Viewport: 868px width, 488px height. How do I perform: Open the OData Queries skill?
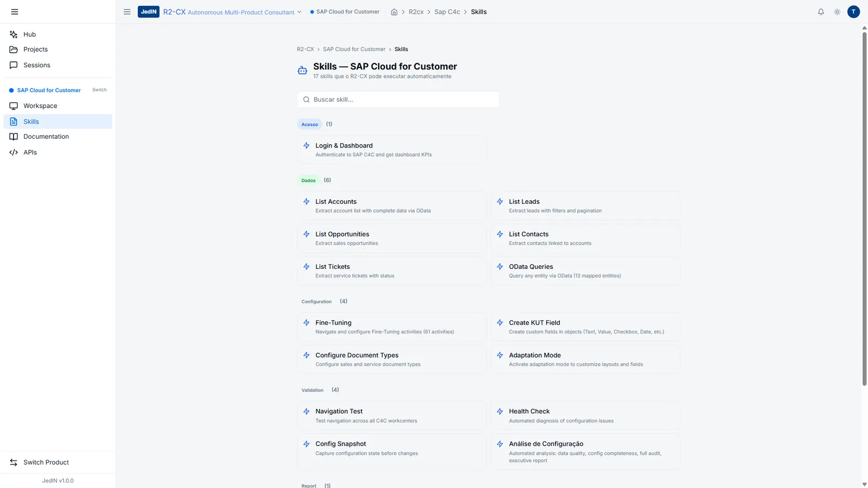pos(585,271)
